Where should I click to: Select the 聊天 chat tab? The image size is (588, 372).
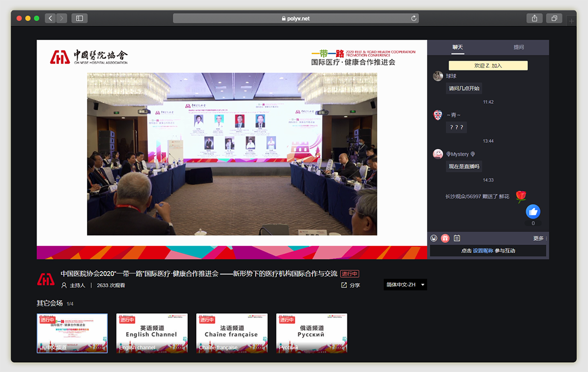(x=458, y=48)
